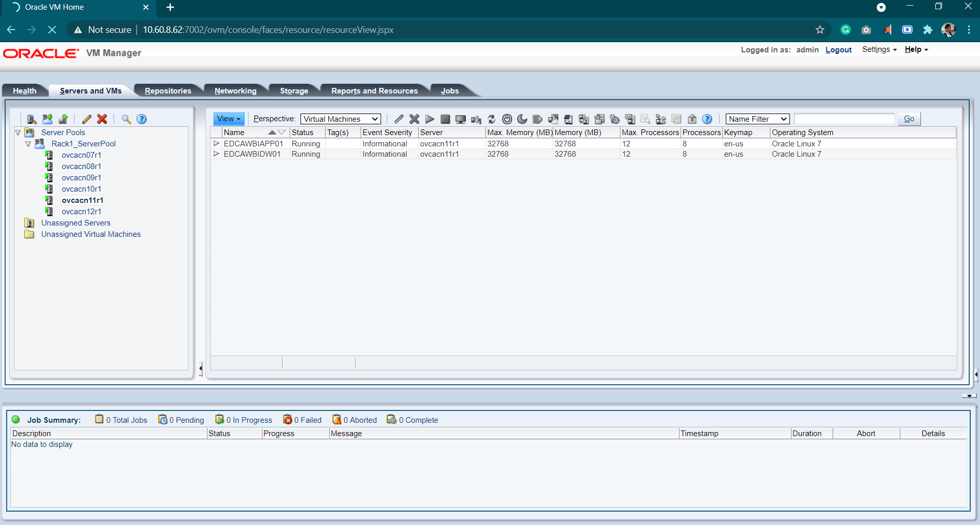Switch to the Networking tab
The image size is (980, 525).
[x=235, y=90]
